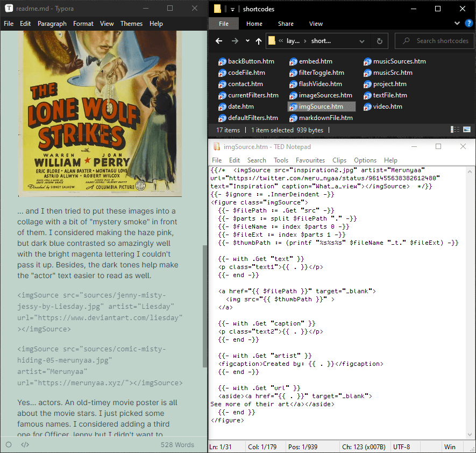Screen dimensions: 476x453
Task: Click the Typora vertical scrollbar
Action: pos(204,307)
